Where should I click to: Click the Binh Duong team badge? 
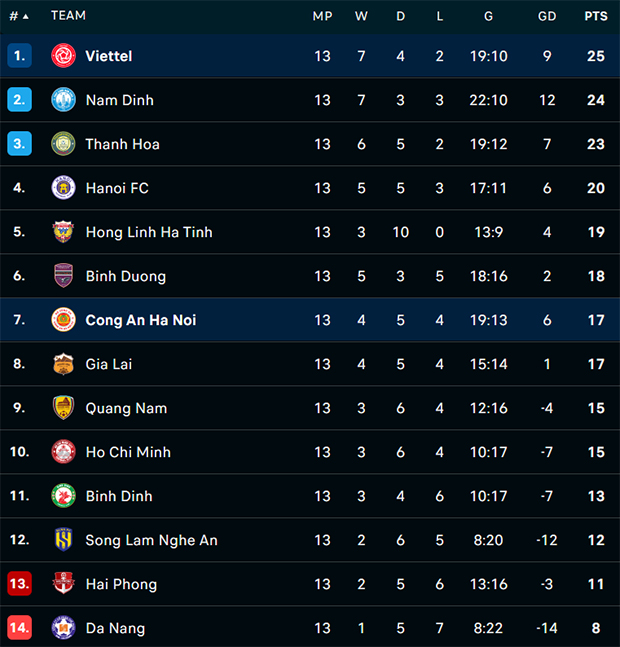(63, 276)
